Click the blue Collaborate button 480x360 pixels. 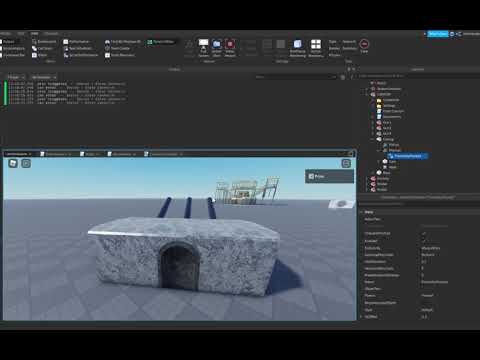[438, 34]
